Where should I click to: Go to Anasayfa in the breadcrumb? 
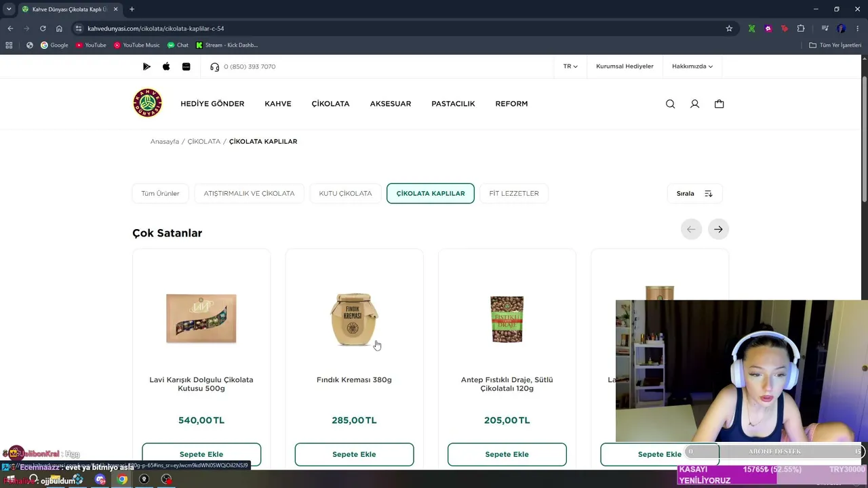click(x=165, y=142)
